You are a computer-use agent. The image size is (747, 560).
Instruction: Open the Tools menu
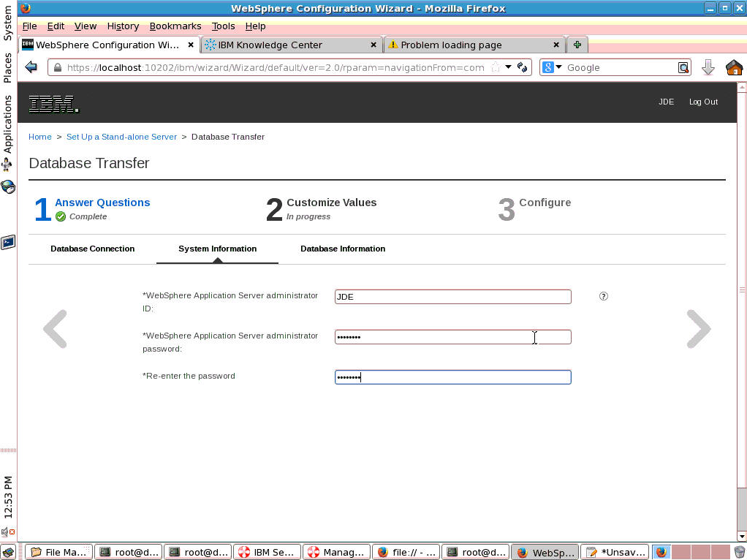point(223,26)
